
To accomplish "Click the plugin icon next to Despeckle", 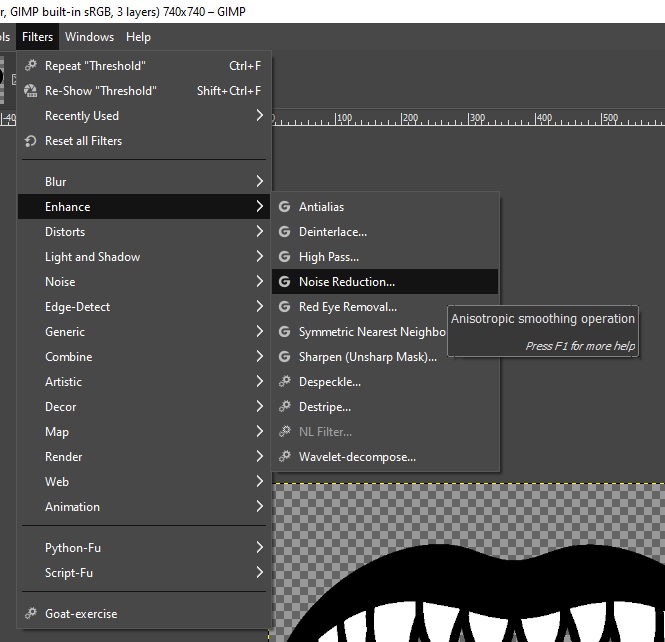I will [x=285, y=382].
